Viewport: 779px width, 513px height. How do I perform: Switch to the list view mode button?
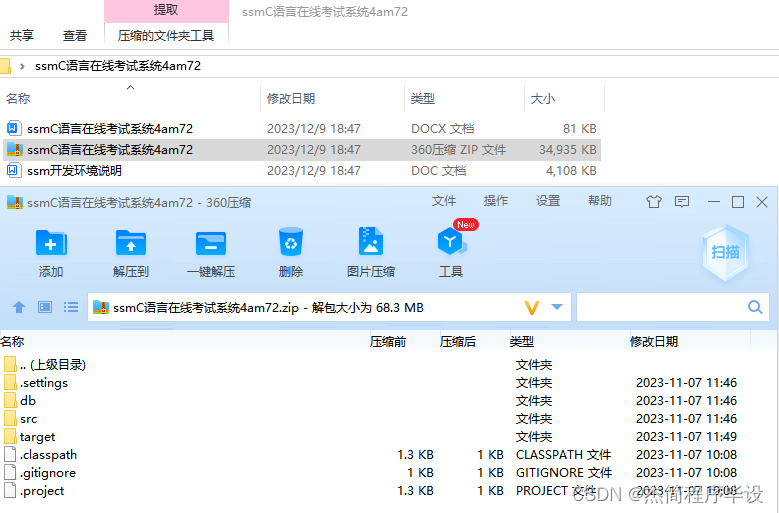coord(71,307)
